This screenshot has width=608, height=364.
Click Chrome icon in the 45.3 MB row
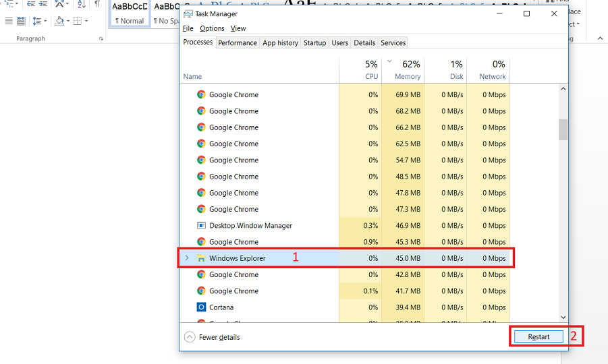click(201, 241)
